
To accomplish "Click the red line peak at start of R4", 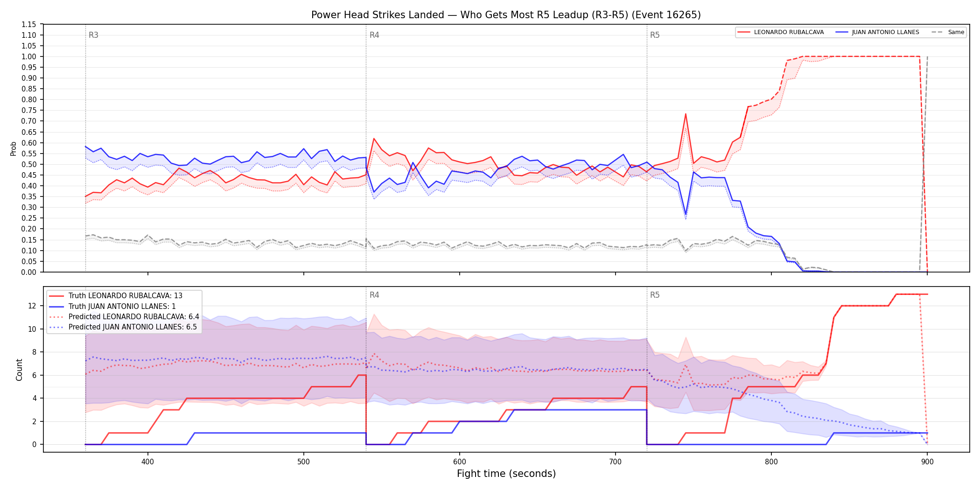I will (374, 139).
